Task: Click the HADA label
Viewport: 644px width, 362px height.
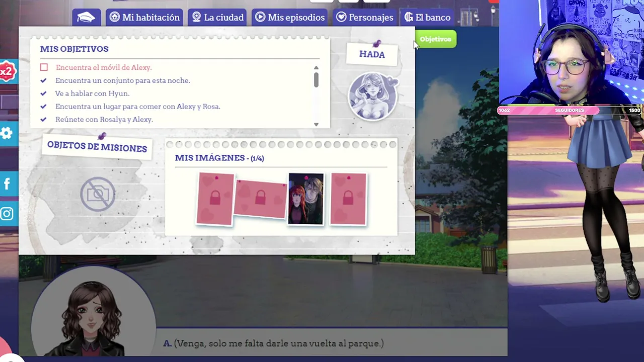Action: 372,54
